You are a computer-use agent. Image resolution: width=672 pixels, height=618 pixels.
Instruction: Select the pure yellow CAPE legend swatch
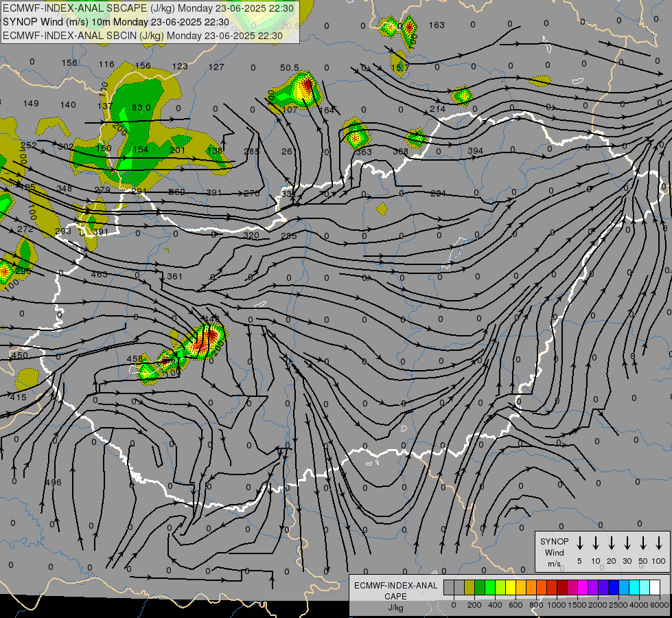[511, 587]
